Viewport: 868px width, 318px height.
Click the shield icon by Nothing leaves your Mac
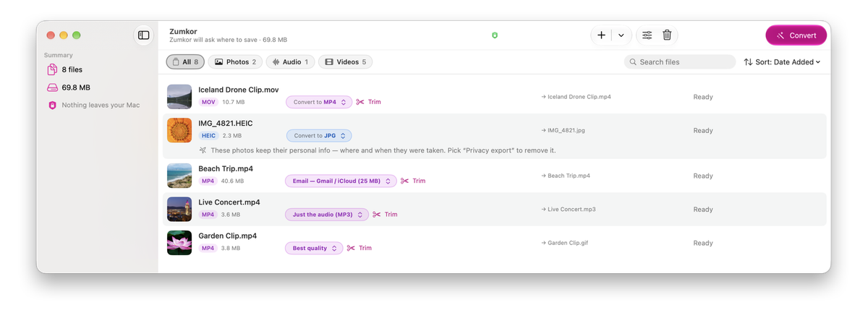pos(52,106)
